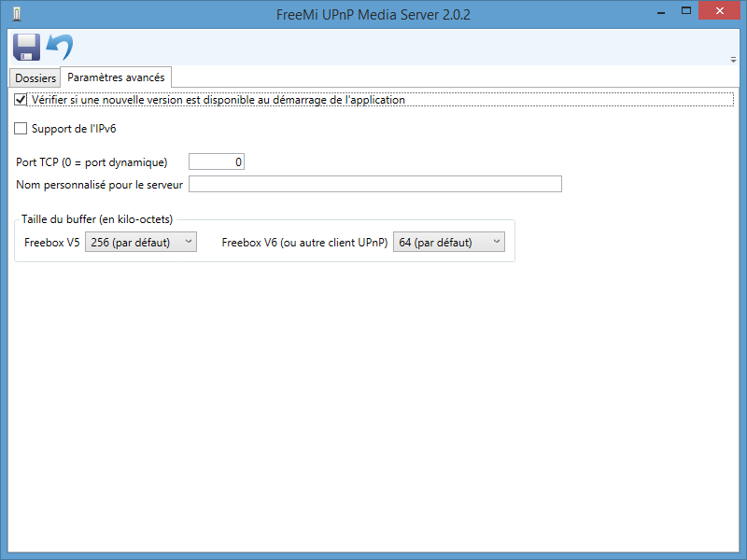The width and height of the screenshot is (747, 560).
Task: Enable Support de l'IPv6 checkbox
Action: (x=21, y=129)
